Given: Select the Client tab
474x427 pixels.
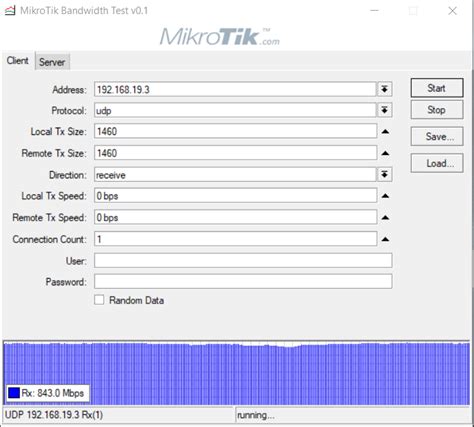Looking at the screenshot, I should (x=18, y=61).
